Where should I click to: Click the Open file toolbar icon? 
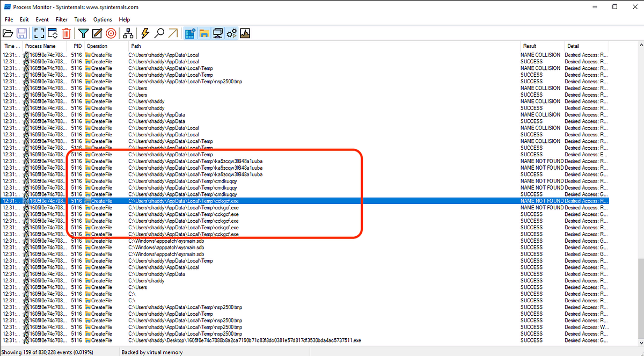tap(8, 33)
